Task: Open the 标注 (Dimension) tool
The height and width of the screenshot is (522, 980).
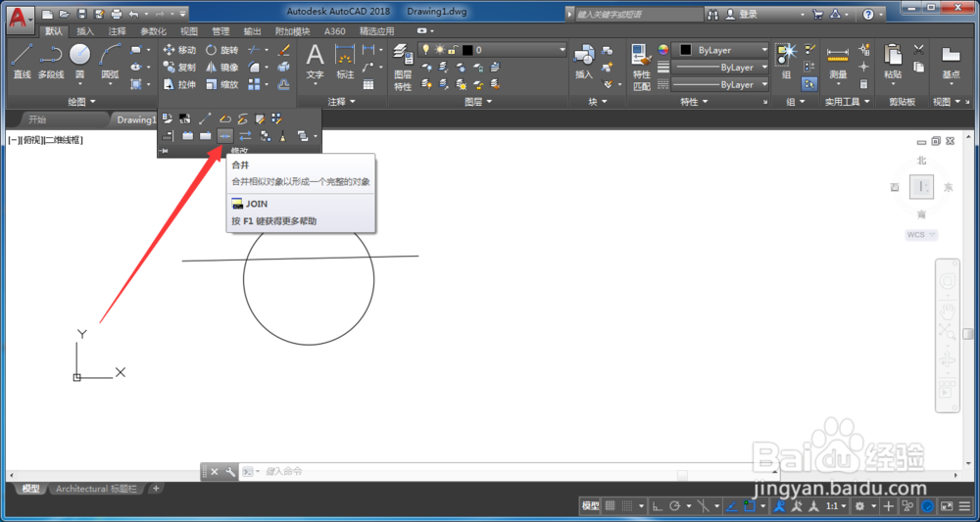Action: coord(345,63)
